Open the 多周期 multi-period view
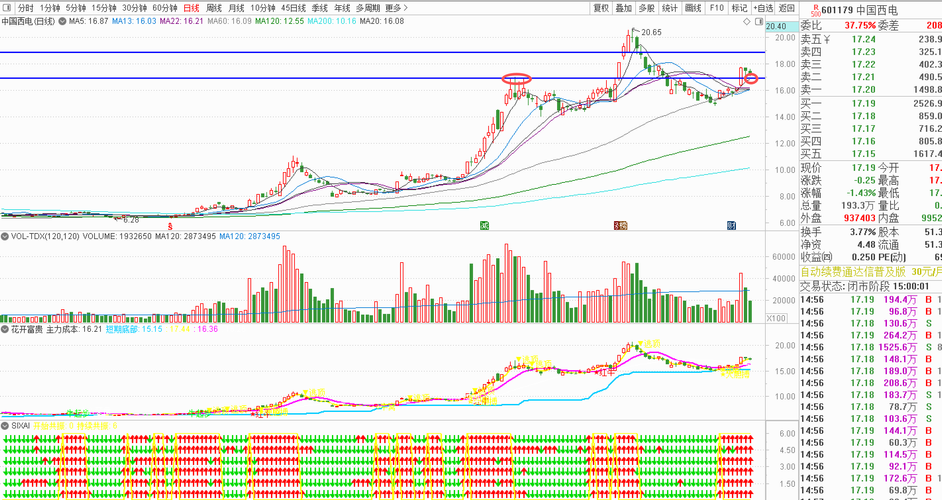The image size is (942, 500). click(x=368, y=8)
